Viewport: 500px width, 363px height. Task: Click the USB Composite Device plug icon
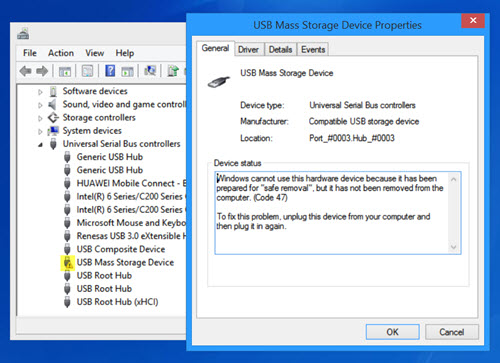pos(67,249)
